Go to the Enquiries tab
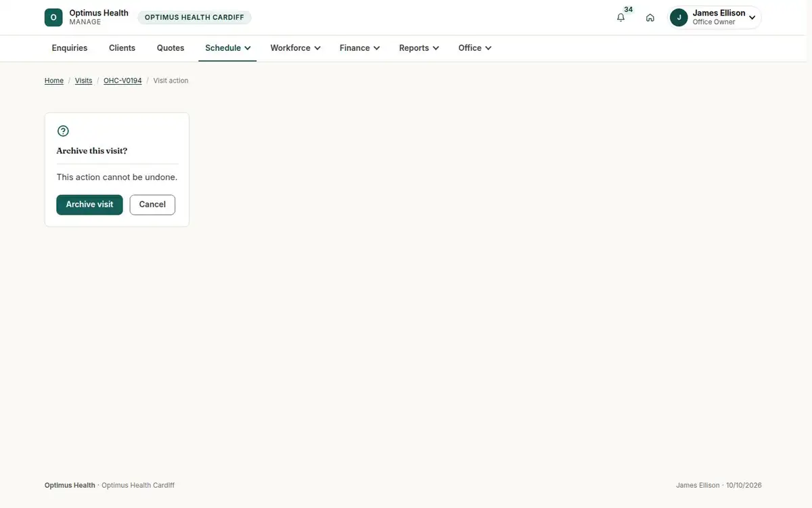This screenshot has width=812, height=508. (70, 48)
